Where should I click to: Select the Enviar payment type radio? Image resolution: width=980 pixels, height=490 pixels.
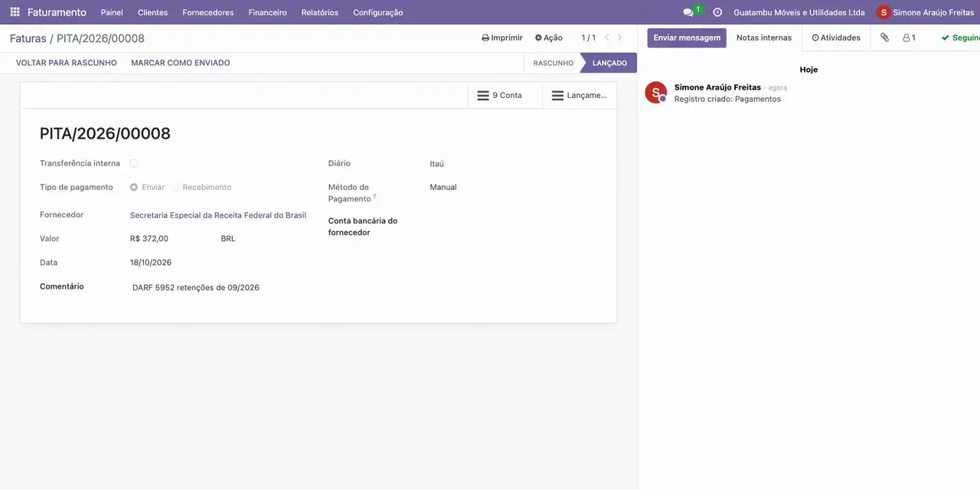click(134, 187)
